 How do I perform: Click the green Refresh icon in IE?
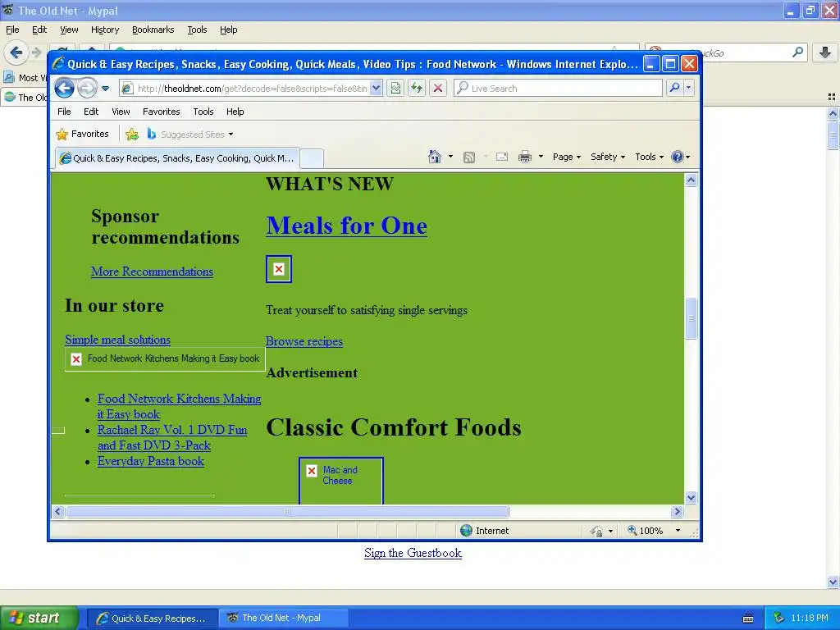coord(417,88)
